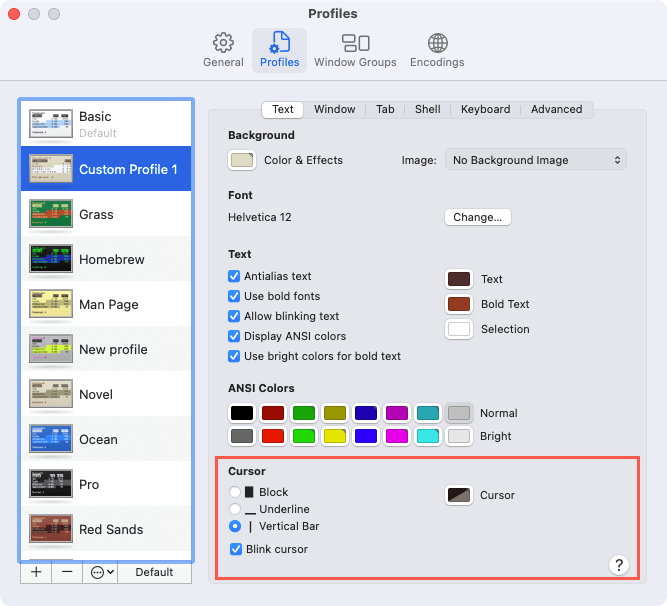
Task: Select the Man Page profile
Action: (x=106, y=304)
